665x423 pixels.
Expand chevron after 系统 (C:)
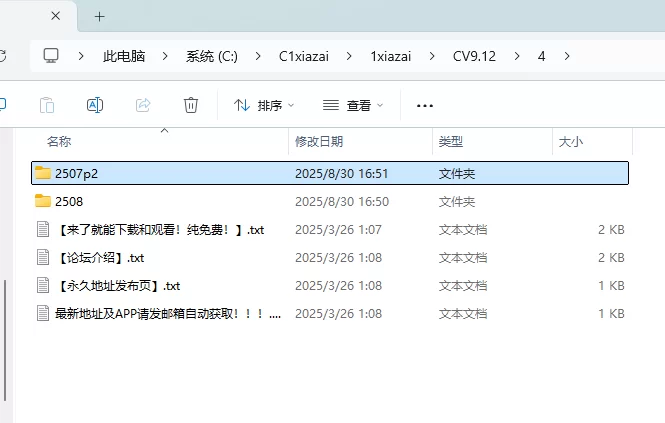coord(258,56)
